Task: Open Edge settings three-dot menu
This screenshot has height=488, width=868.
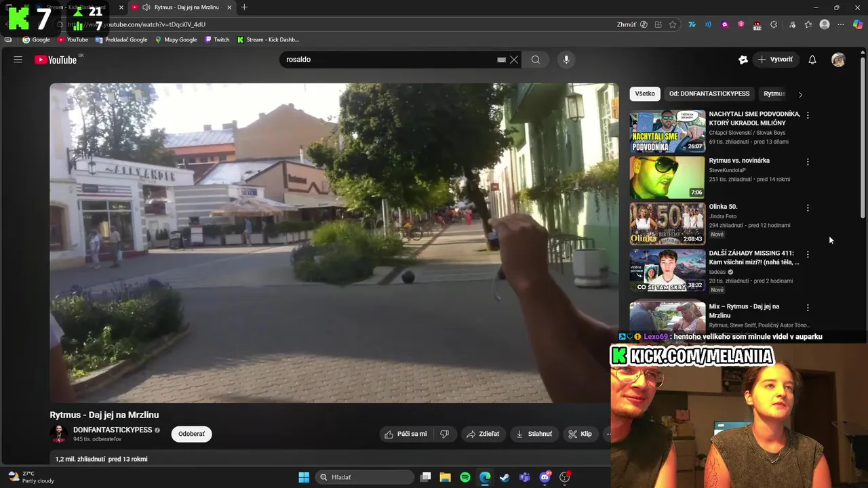Action: (841, 24)
